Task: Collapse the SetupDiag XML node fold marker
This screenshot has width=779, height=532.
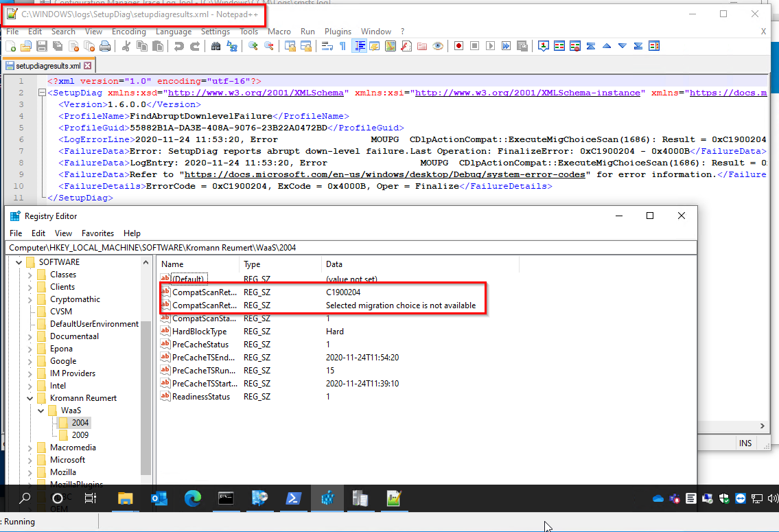Action: pyautogui.click(x=43, y=93)
